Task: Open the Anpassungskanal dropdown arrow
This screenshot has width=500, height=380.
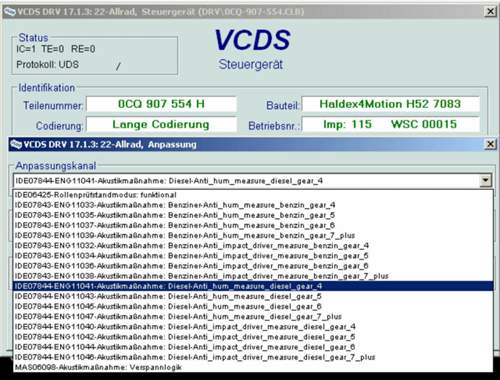Action: coord(485,181)
